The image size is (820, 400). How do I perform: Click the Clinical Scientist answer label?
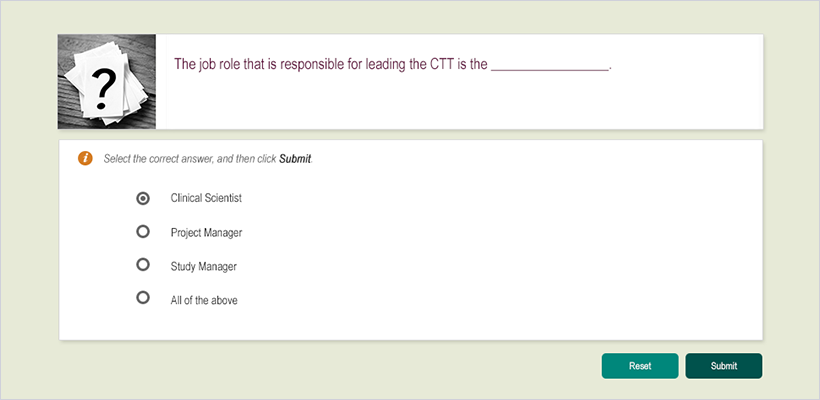point(206,198)
